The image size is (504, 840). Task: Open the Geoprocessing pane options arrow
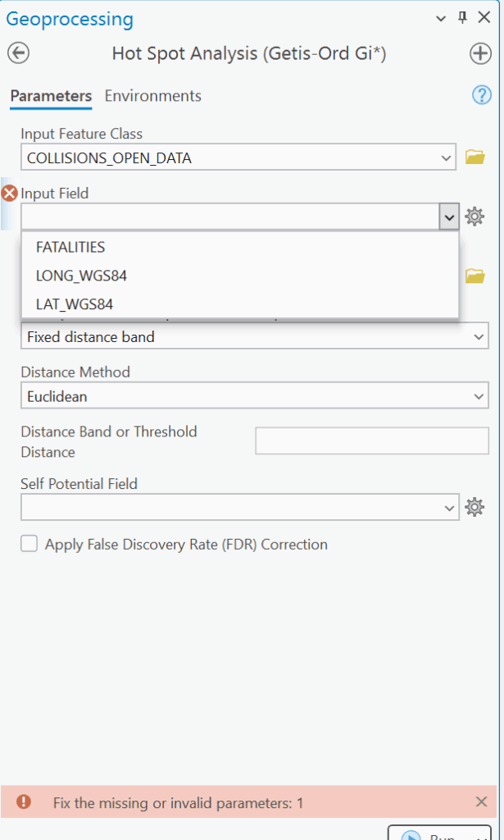(441, 18)
